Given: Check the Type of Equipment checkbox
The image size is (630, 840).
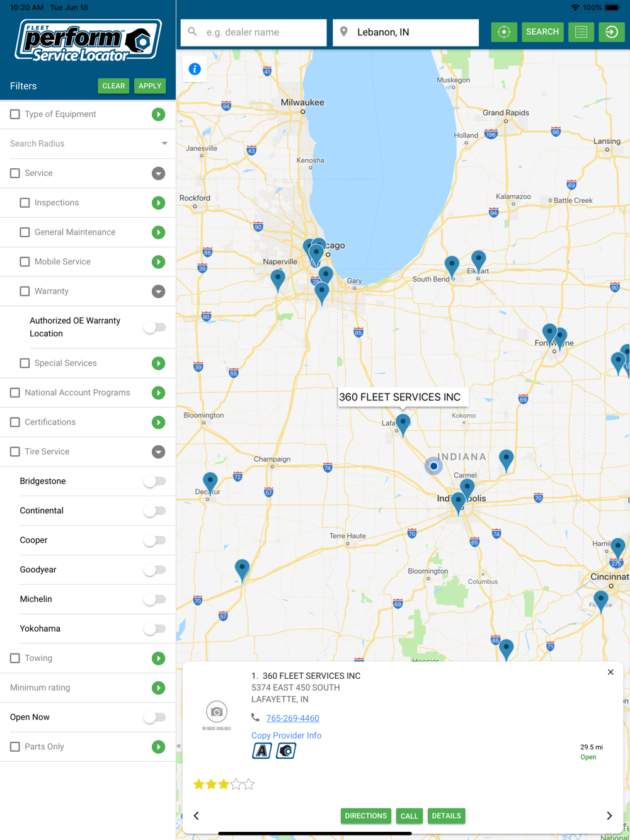Looking at the screenshot, I should (15, 115).
